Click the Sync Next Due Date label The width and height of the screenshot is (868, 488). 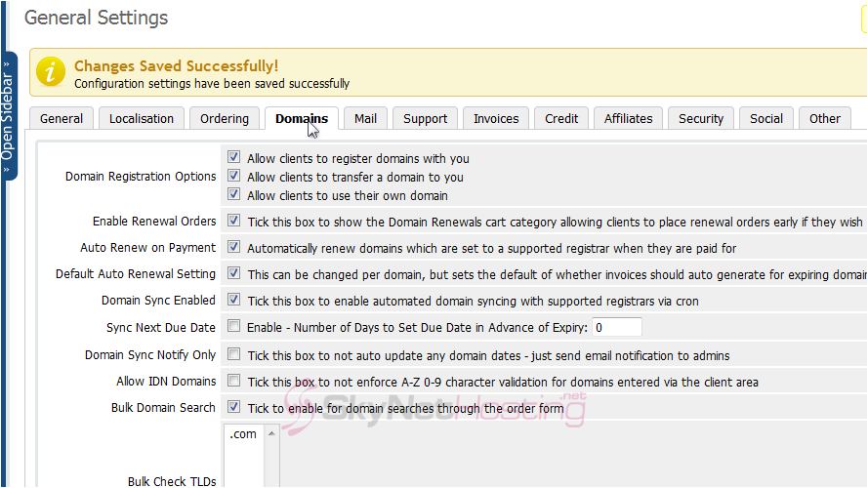[x=160, y=328]
